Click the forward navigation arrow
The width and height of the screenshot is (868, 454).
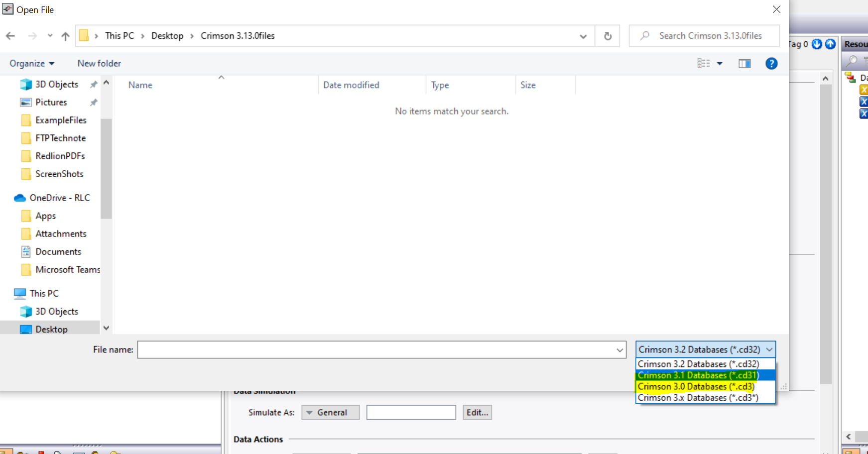click(x=32, y=36)
